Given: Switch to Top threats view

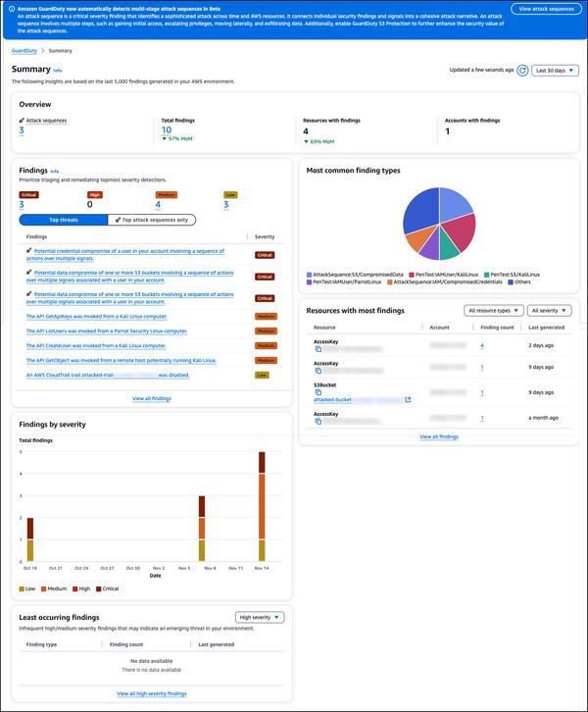Looking at the screenshot, I should (64, 220).
